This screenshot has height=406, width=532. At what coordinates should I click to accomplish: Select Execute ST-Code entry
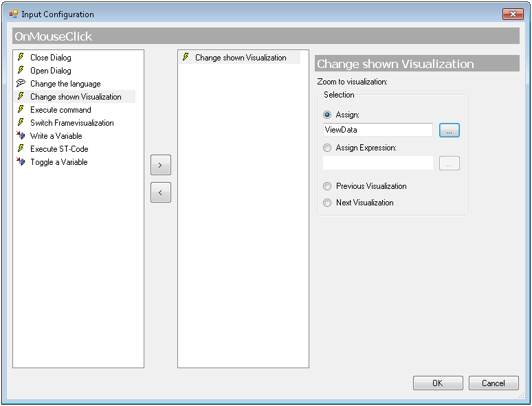(x=59, y=149)
